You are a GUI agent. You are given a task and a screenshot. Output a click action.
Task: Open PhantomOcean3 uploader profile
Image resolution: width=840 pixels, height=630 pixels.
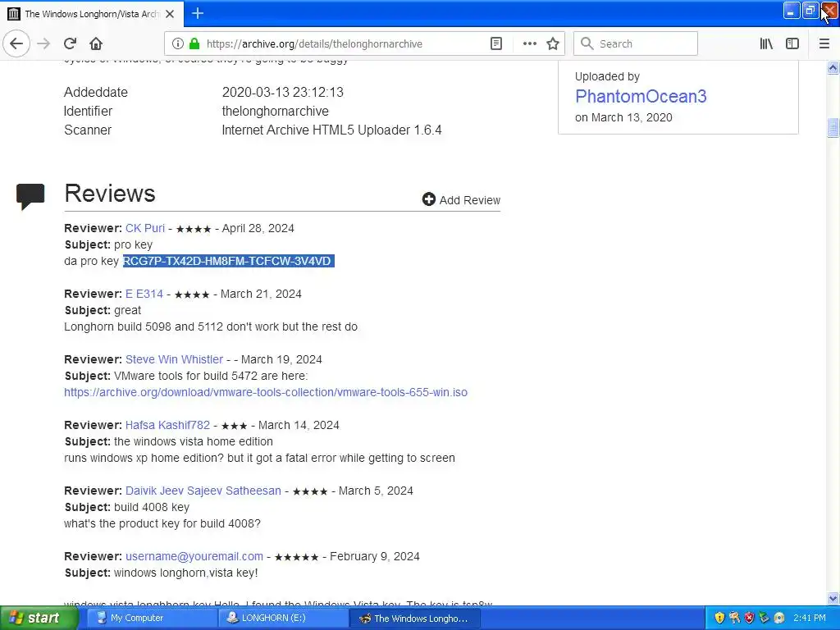coord(641,96)
